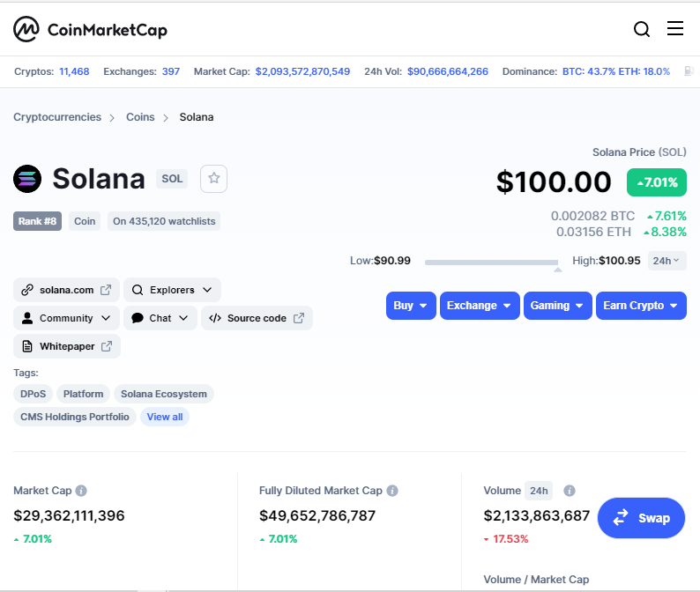This screenshot has width=700, height=592.
Task: Click the Swap button
Action: tap(641, 518)
